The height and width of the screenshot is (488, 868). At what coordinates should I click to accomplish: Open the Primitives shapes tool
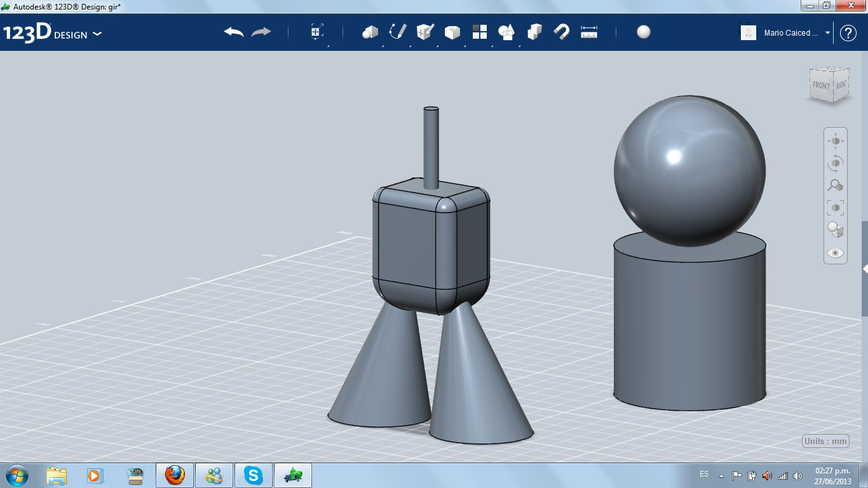coord(370,32)
